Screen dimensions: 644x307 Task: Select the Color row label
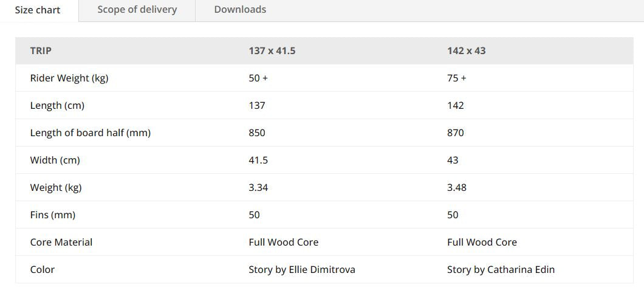coord(43,270)
